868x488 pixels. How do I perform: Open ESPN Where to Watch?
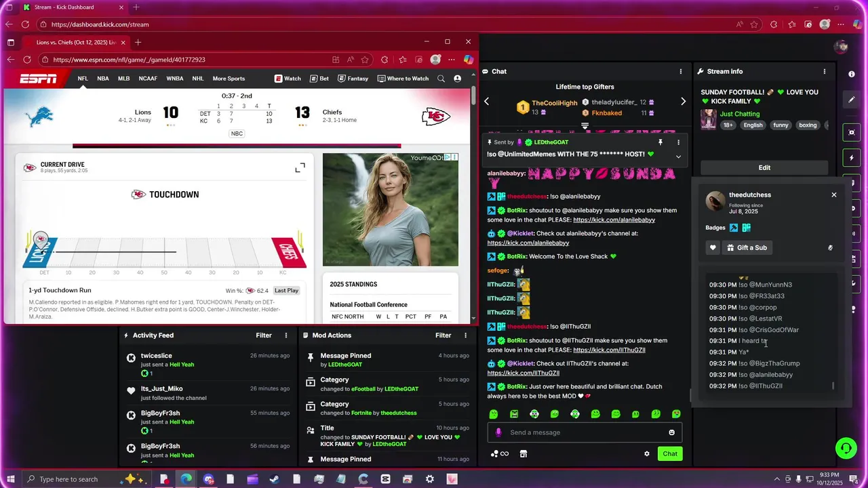click(x=403, y=79)
